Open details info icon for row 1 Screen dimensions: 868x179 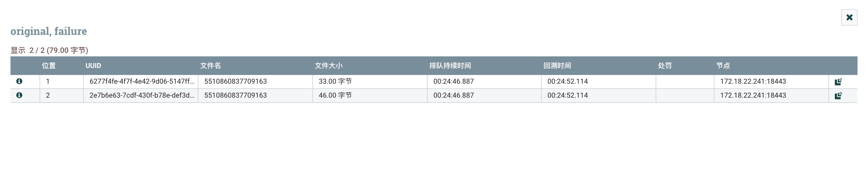click(x=19, y=81)
